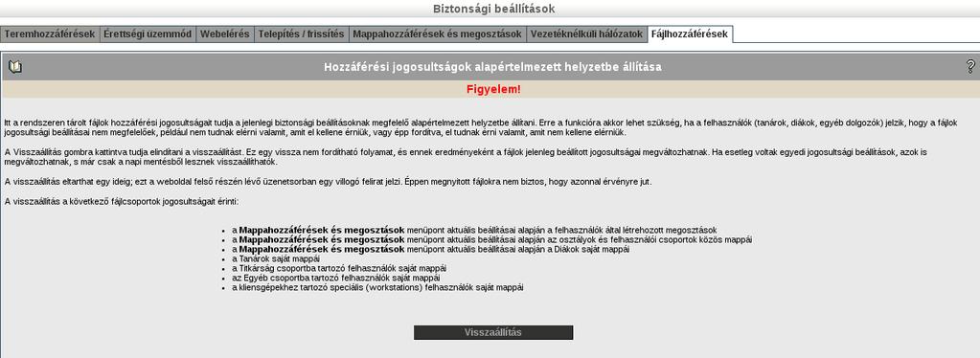980x358 pixels.
Task: Switch to Vezetéknélküli hálózatok tab
Action: [x=586, y=34]
